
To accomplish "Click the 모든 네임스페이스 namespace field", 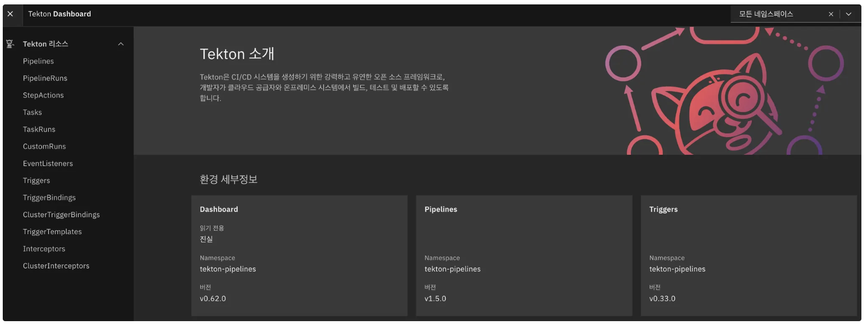I will [x=795, y=14].
